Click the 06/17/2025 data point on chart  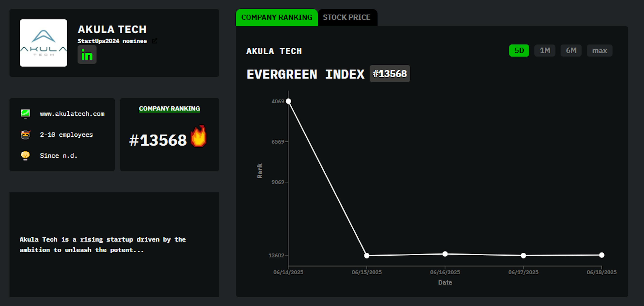(x=523, y=256)
